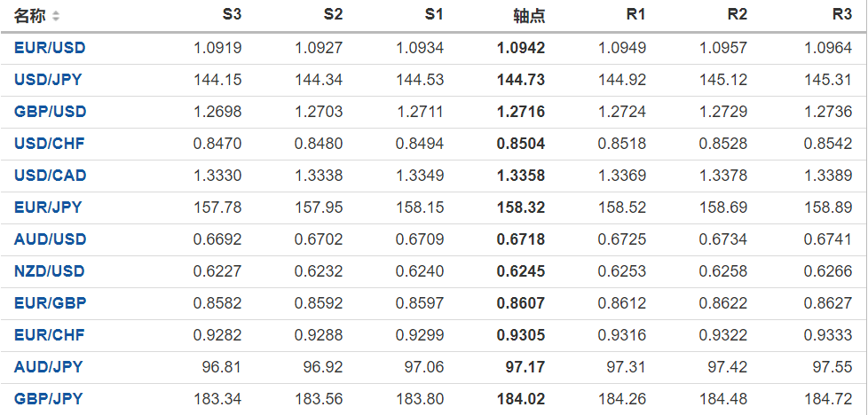This screenshot has width=868, height=415.
Task: Open the EUR/CHF currency pair link
Action: point(49,335)
